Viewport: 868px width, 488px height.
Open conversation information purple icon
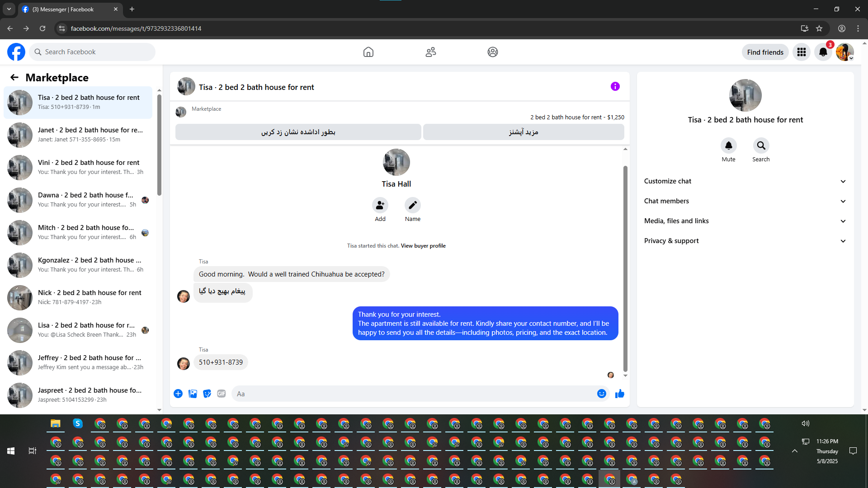[x=615, y=86]
